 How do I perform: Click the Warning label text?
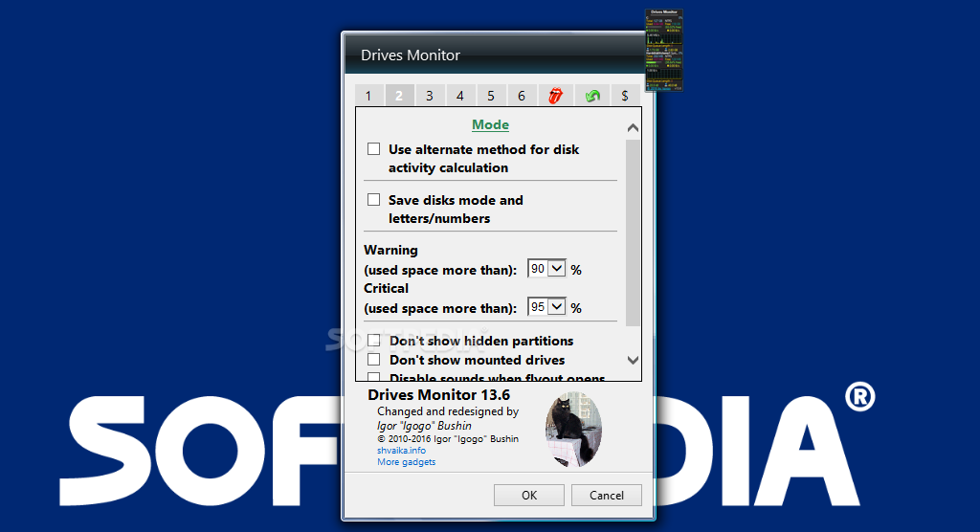pyautogui.click(x=390, y=250)
